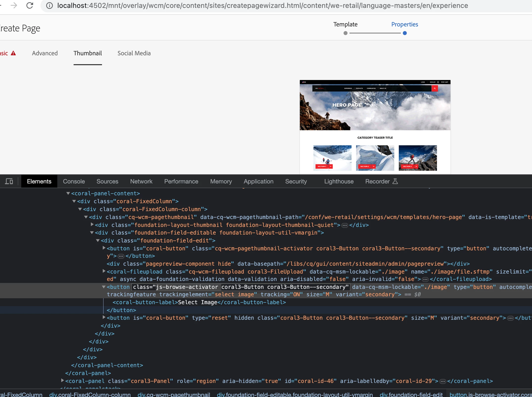Click ellipsis in coral-fileupload element
The height and width of the screenshot is (397, 532).
pos(425,279)
